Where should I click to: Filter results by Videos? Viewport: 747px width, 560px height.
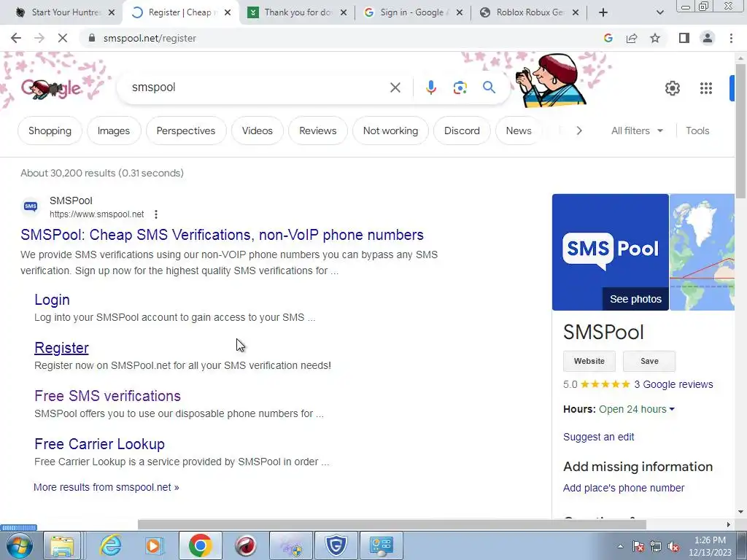258,131
